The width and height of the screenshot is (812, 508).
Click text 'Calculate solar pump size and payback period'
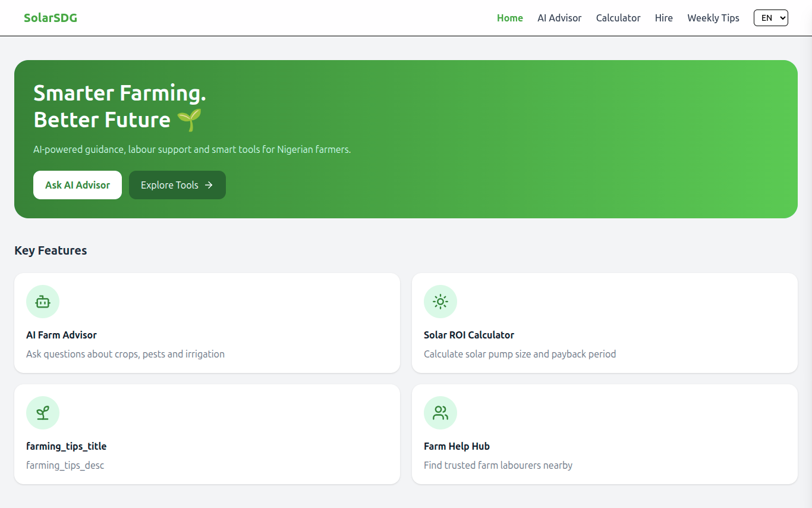[x=520, y=354]
